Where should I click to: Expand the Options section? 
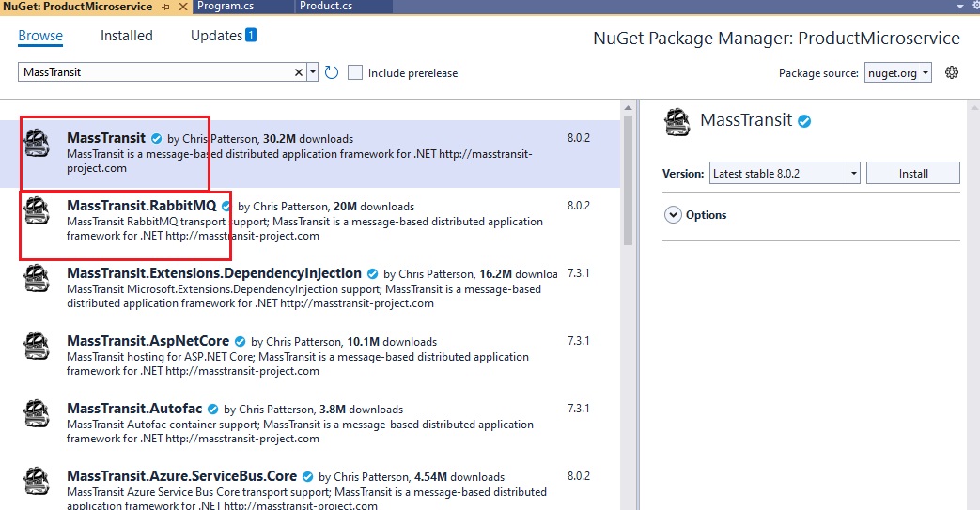pos(673,215)
